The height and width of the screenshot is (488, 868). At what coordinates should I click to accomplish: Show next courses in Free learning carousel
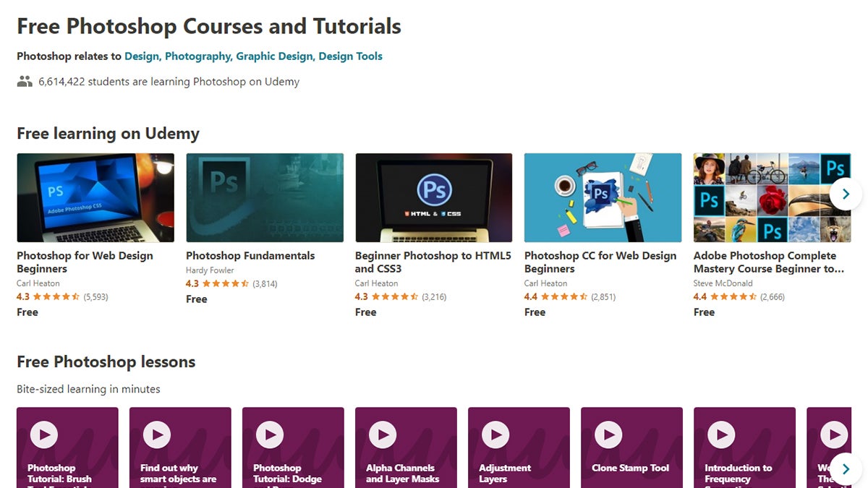(846, 194)
